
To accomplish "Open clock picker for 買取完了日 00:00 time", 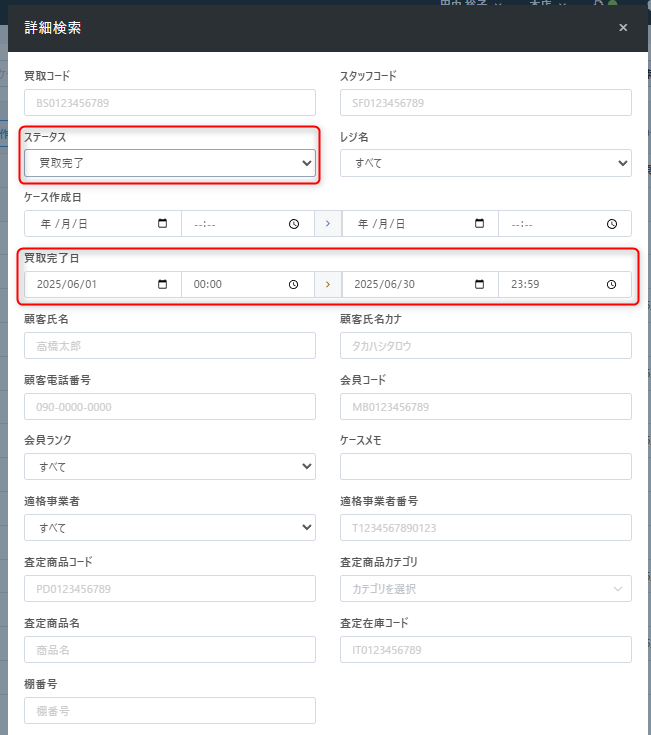I will (x=294, y=285).
